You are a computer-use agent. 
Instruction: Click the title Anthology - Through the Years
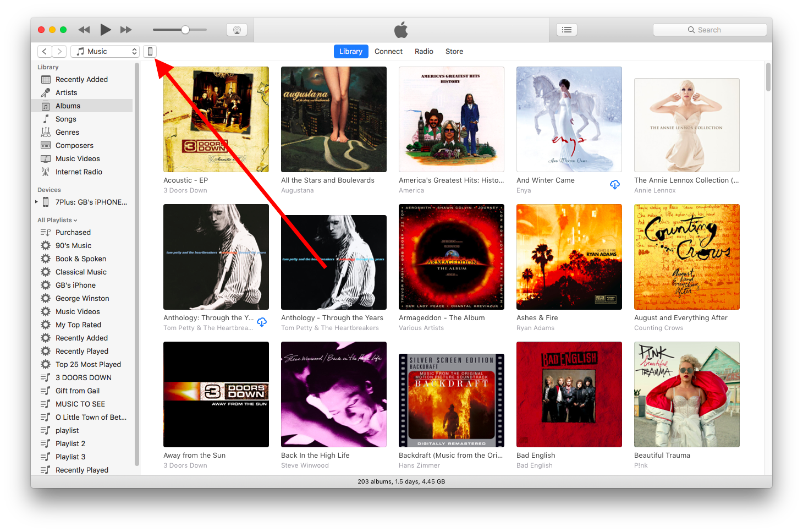[x=332, y=317]
